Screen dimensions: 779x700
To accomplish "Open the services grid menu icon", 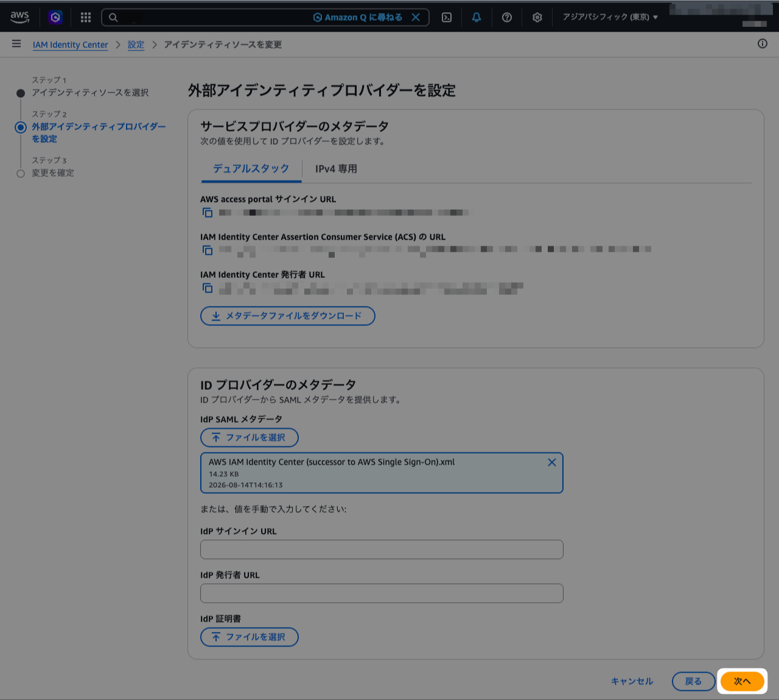I will [86, 17].
